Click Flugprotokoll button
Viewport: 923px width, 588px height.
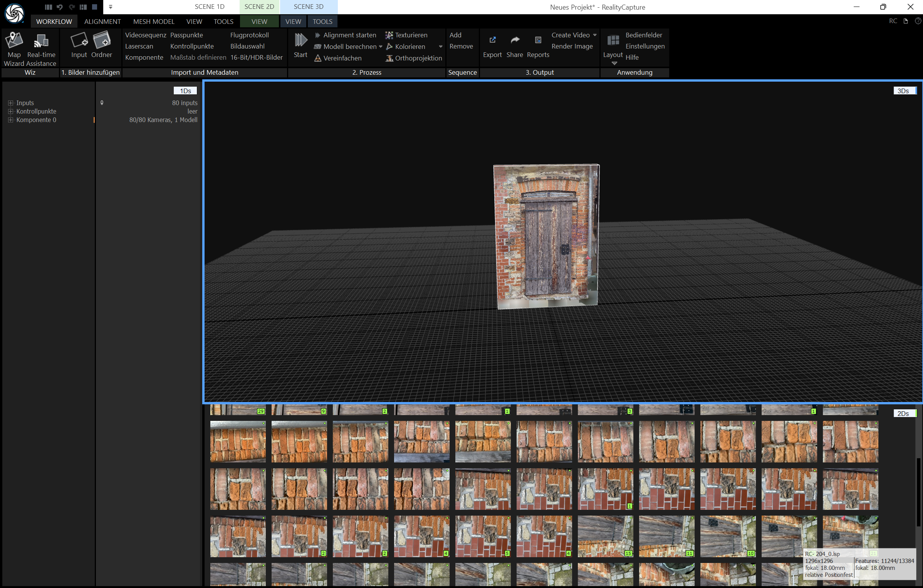click(250, 35)
